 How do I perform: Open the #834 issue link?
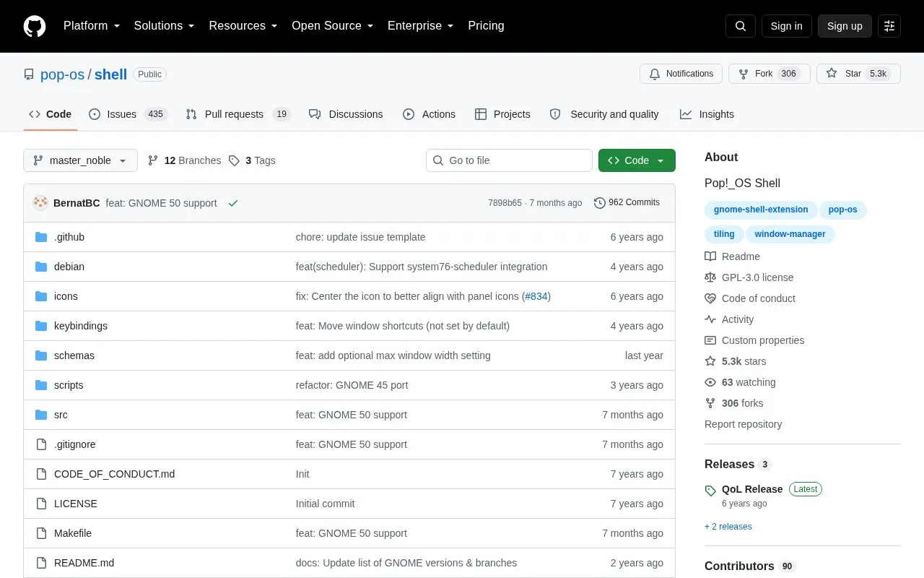(536, 296)
